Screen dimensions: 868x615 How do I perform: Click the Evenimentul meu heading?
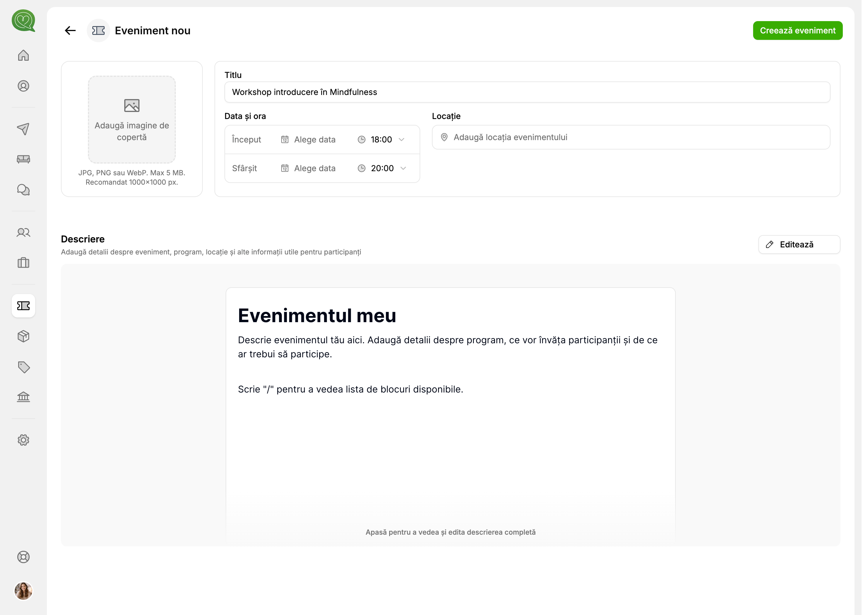[317, 316]
